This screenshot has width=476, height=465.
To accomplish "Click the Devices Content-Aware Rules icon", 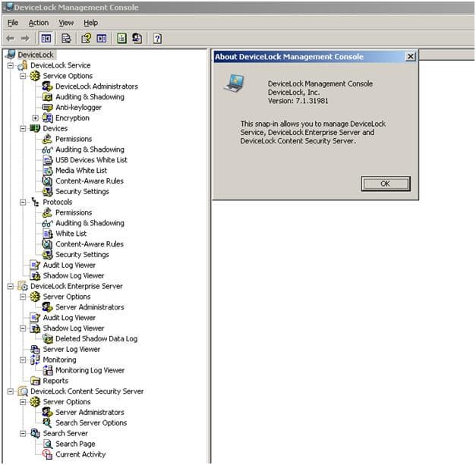I will pos(47,181).
